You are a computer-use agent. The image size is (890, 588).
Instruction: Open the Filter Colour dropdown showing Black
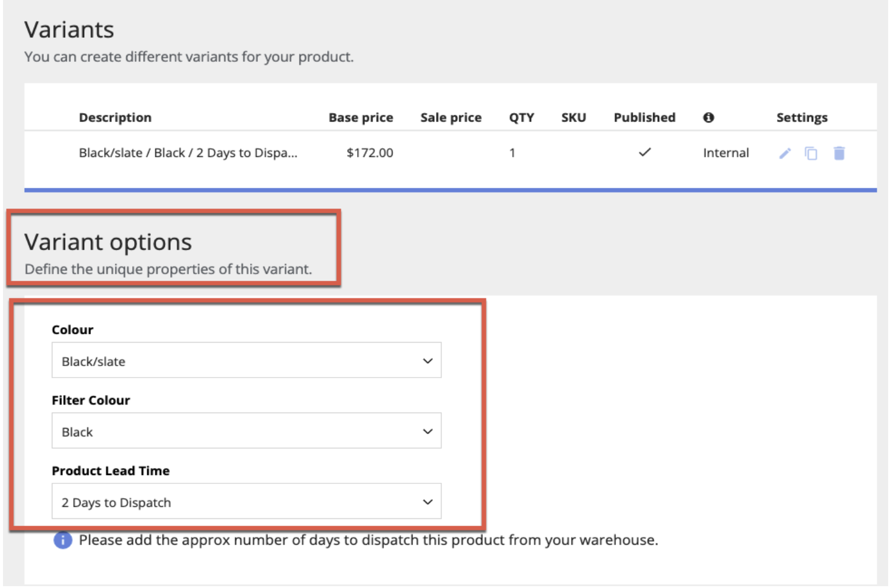click(x=247, y=431)
